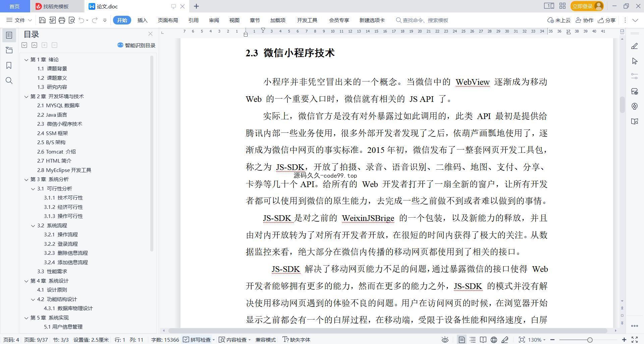Open the reading book icon on right sidebar
This screenshot has width=644, height=344.
coord(634,121)
